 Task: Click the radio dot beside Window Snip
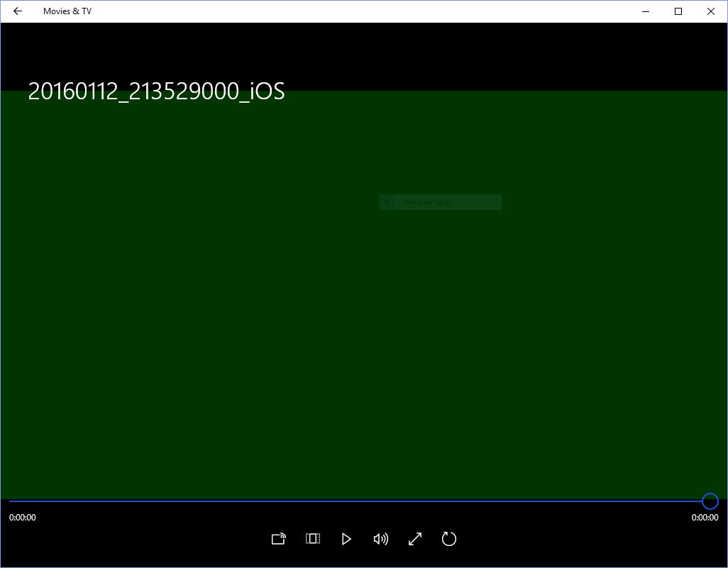[386, 202]
